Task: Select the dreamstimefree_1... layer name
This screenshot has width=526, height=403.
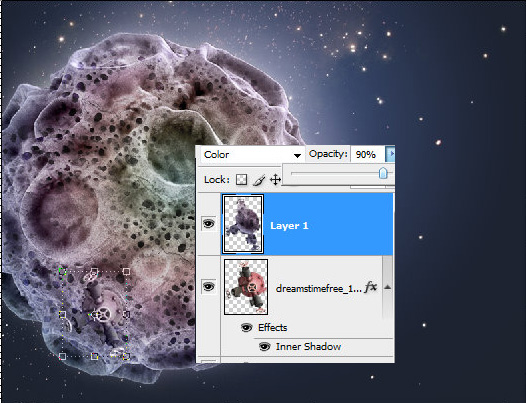Action: point(318,289)
